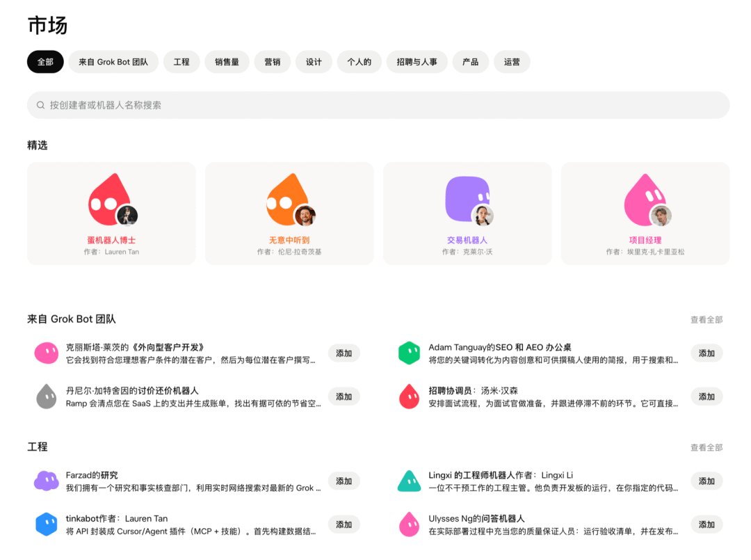Open Adam Tanguay的SEO 和 AEO 办公桌 title
751x560 pixels.
(x=499, y=347)
